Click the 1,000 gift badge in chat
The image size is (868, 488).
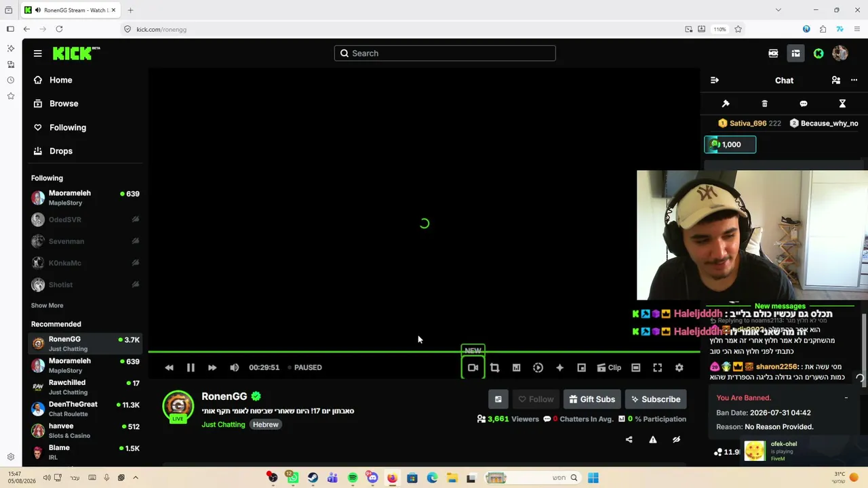point(730,144)
